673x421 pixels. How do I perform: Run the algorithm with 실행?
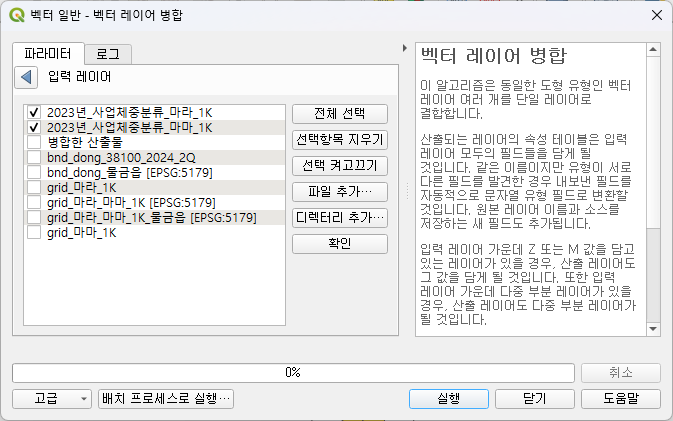tap(449, 399)
